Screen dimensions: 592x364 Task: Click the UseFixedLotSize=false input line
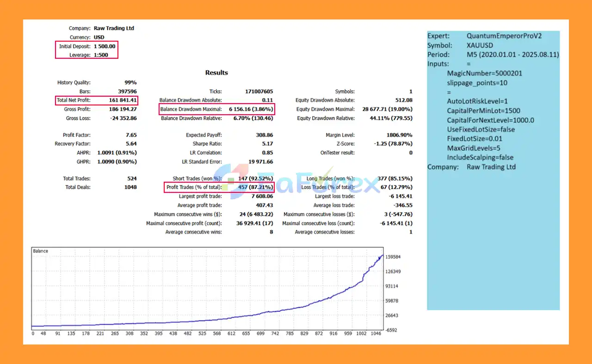481,130
